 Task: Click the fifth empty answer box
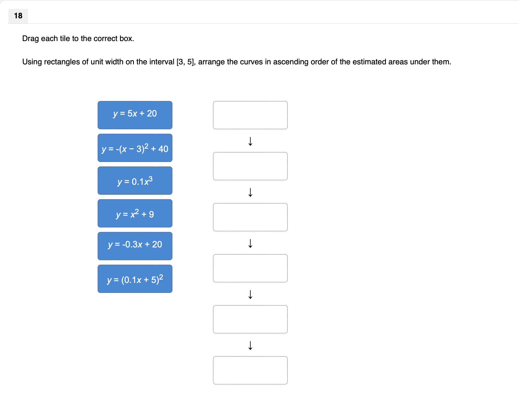click(250, 319)
